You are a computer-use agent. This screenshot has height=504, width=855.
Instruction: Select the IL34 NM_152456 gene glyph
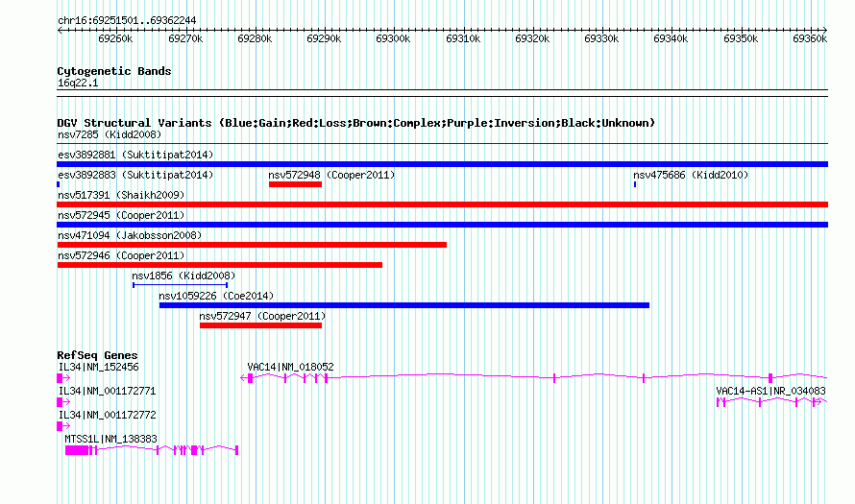[63, 378]
